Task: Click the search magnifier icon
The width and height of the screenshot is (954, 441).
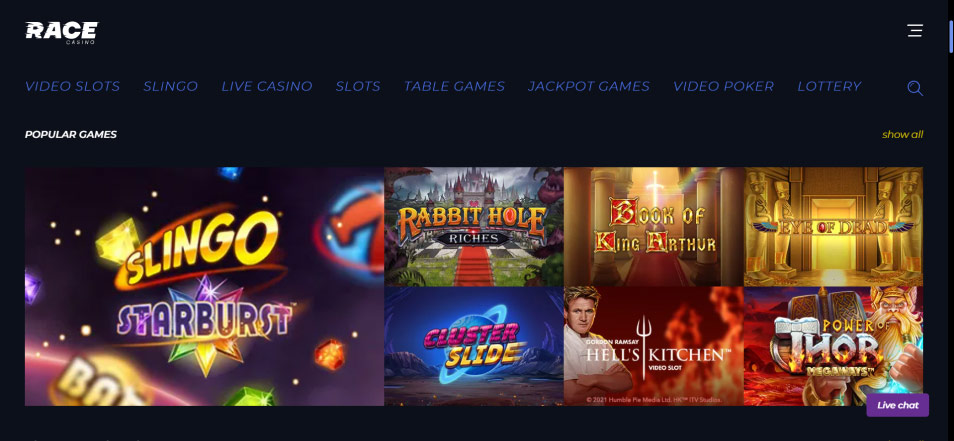Action: pos(914,88)
